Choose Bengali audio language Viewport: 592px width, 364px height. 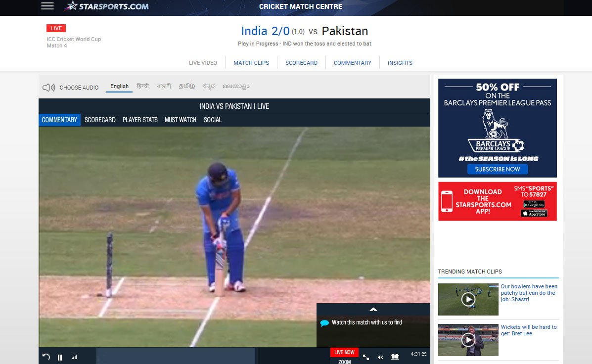[x=164, y=86]
